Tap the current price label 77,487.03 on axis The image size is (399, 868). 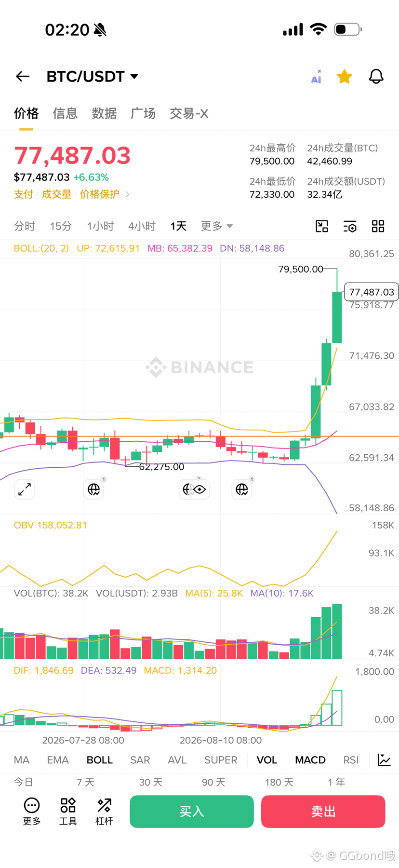[372, 292]
